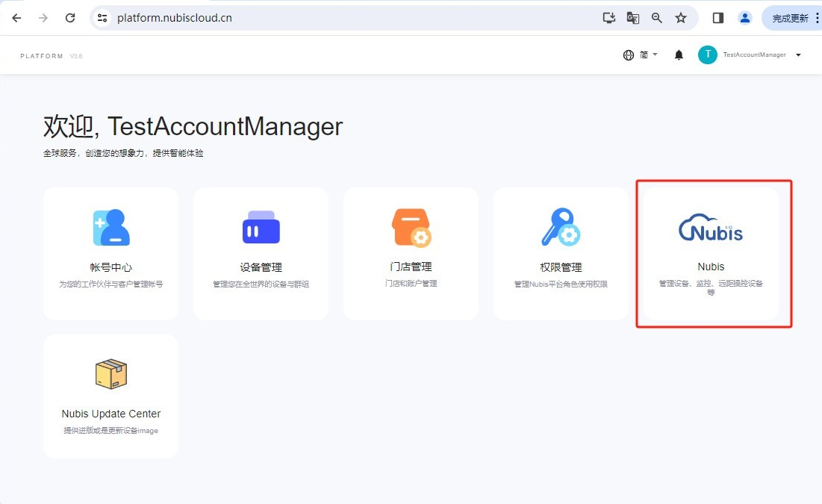
Task: Click the address bar URL platform.nubiscloud.cn
Action: pos(175,18)
